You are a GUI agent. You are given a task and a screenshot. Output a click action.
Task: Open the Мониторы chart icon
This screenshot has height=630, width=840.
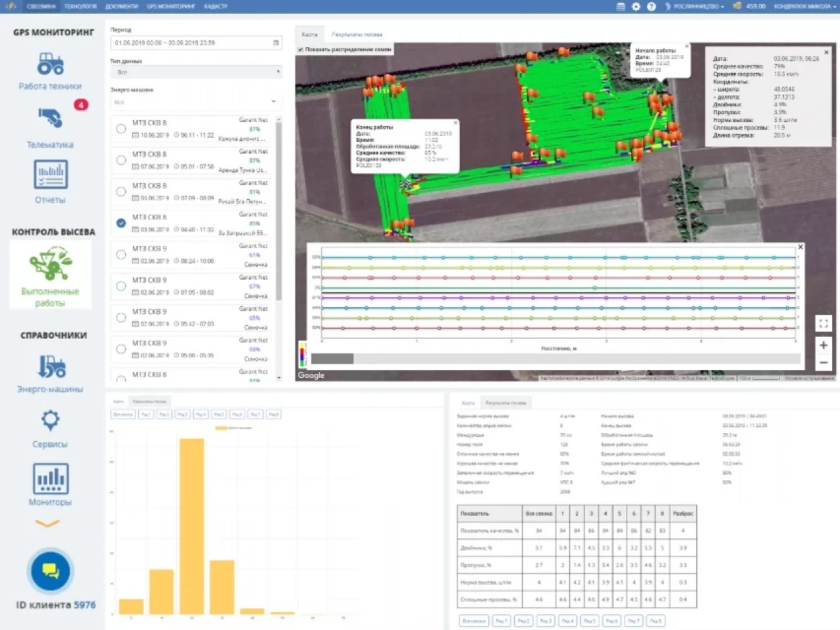coord(51,478)
